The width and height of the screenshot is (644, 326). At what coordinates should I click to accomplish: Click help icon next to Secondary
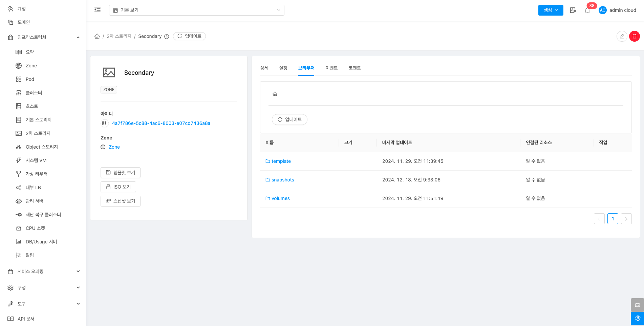(167, 37)
